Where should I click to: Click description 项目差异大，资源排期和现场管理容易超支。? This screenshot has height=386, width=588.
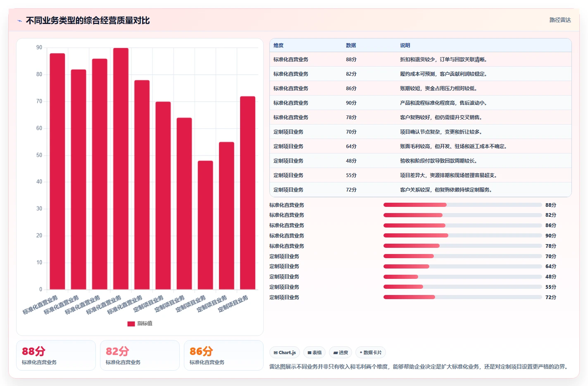pos(449,175)
